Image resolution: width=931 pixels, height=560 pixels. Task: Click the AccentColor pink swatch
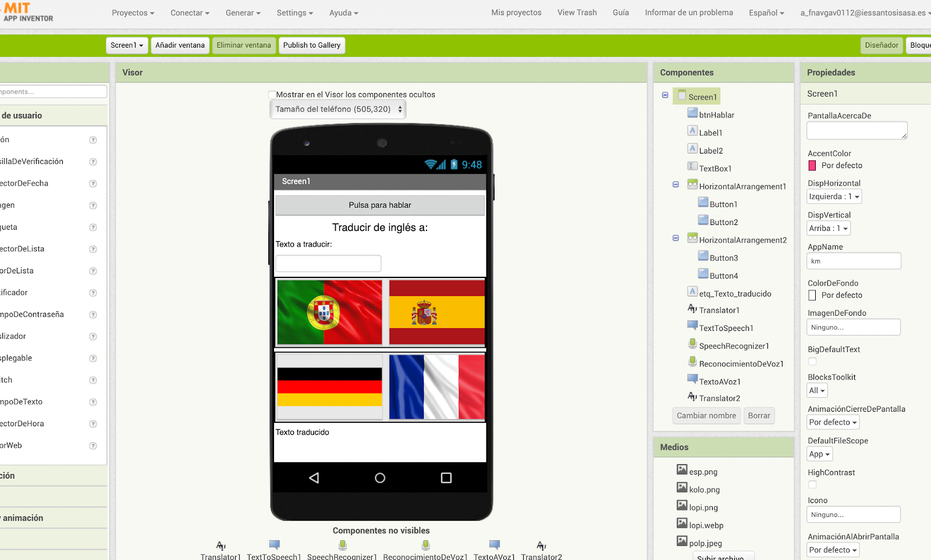click(x=812, y=166)
